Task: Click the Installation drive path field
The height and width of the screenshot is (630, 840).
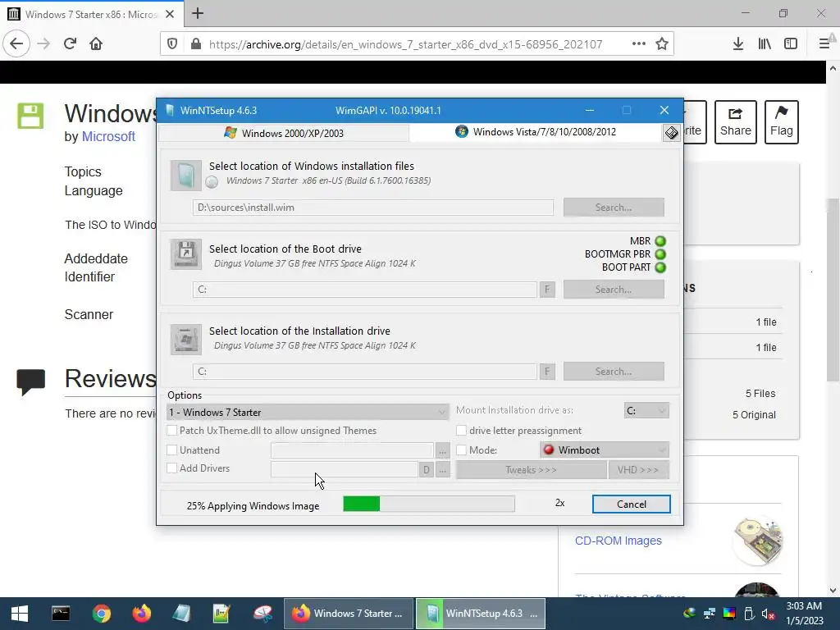Action: (365, 372)
